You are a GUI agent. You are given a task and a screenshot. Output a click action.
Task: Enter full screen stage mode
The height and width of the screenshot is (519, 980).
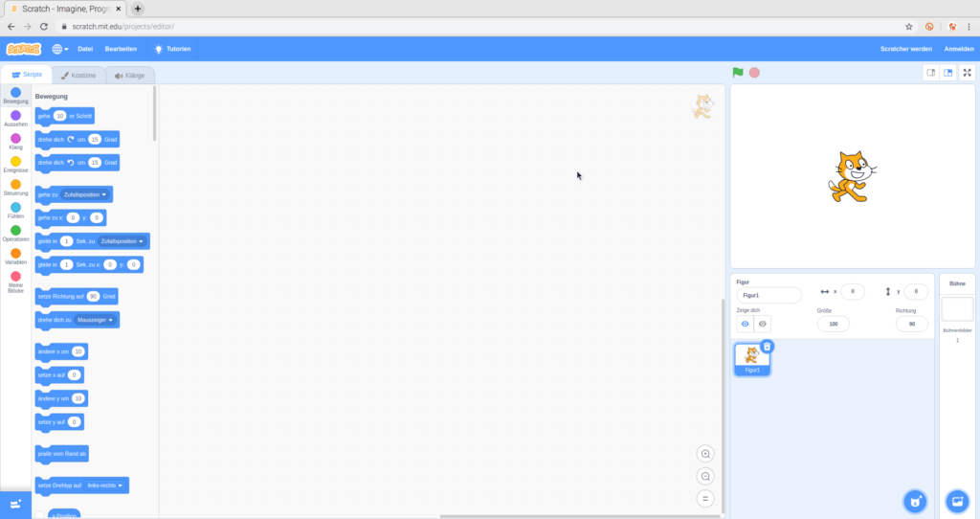click(967, 73)
